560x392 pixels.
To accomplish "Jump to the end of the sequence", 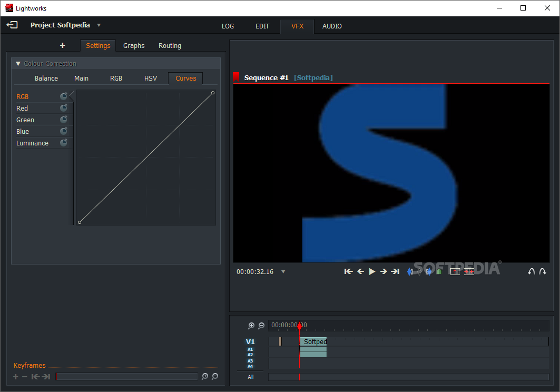I will click(395, 271).
